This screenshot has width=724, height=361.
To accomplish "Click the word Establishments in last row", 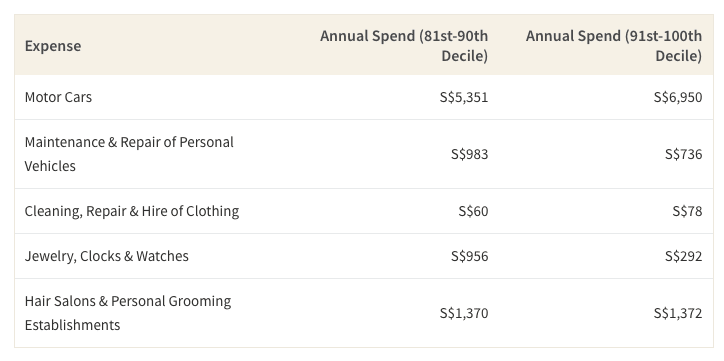I will coord(72,325).
